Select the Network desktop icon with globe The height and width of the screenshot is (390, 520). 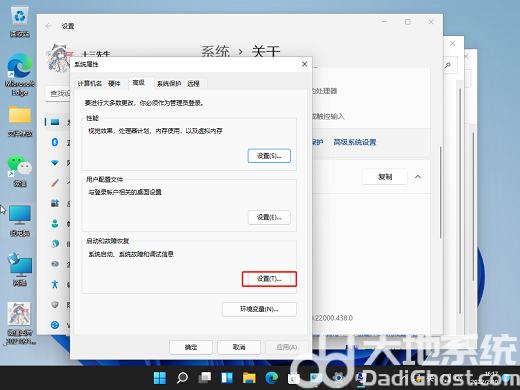[x=20, y=269]
